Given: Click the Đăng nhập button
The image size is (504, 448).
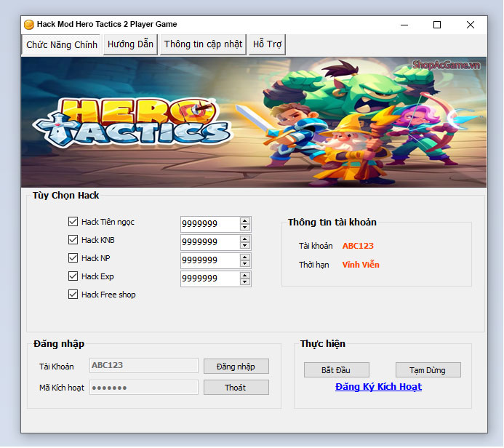Looking at the screenshot, I should point(236,367).
